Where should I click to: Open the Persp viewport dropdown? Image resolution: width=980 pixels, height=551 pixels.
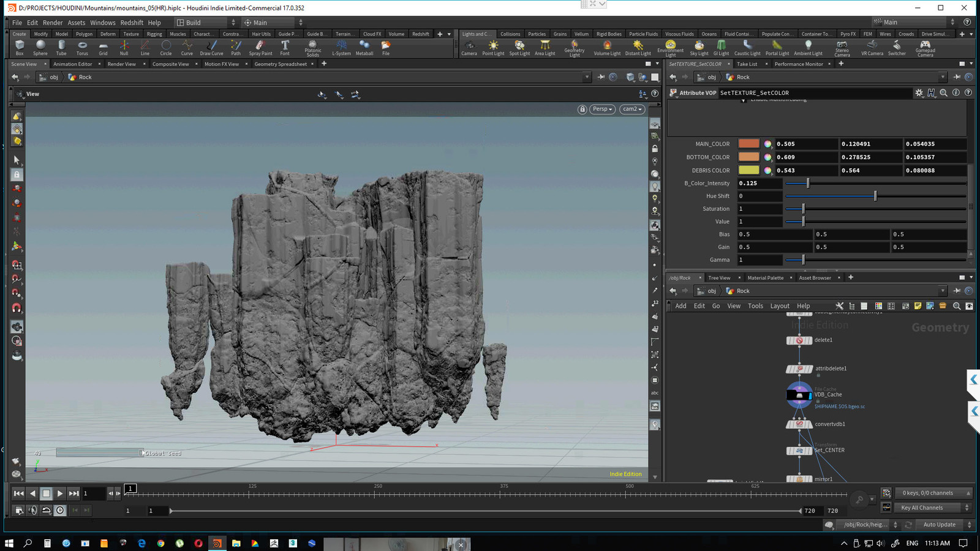click(x=602, y=109)
